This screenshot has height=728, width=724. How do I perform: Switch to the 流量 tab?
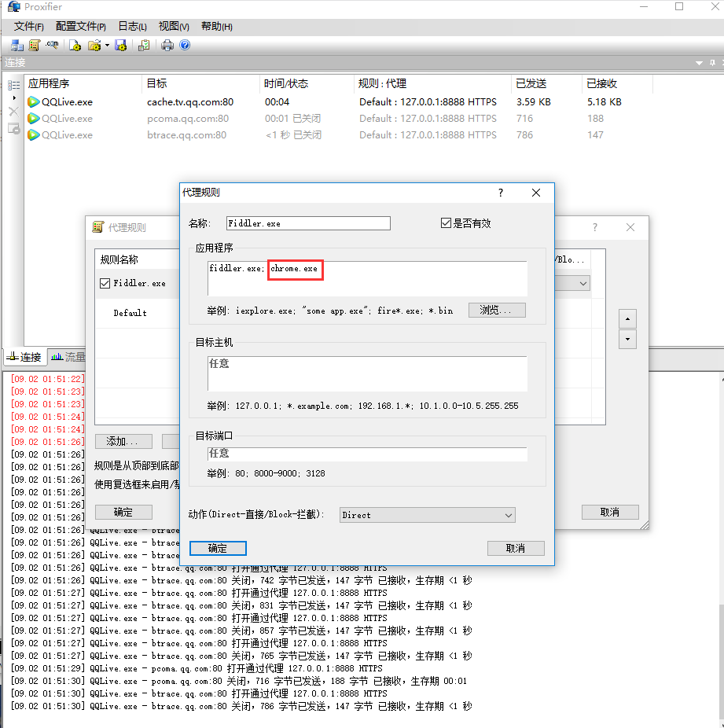pyautogui.click(x=68, y=357)
